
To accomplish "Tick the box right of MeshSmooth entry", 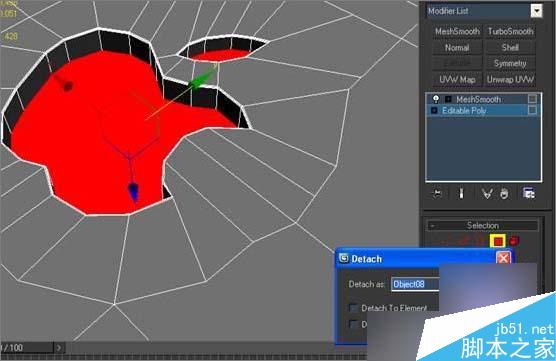I will tap(532, 99).
